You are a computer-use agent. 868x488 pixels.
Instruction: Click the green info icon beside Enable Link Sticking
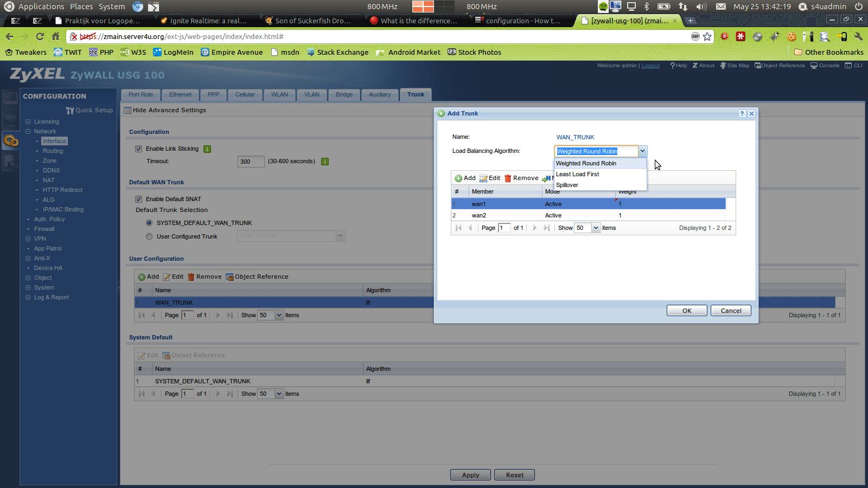click(207, 149)
